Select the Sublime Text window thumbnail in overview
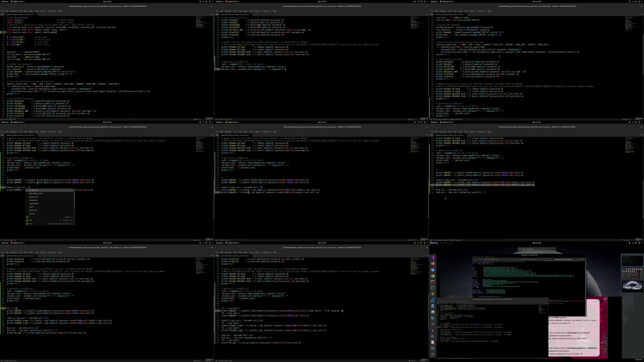 coord(492,328)
